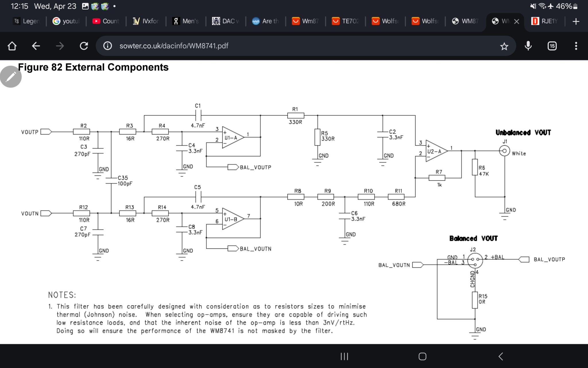Viewport: 588px width, 368px height.
Task: Tap the R1 330R resistor
Action: pyautogui.click(x=296, y=115)
